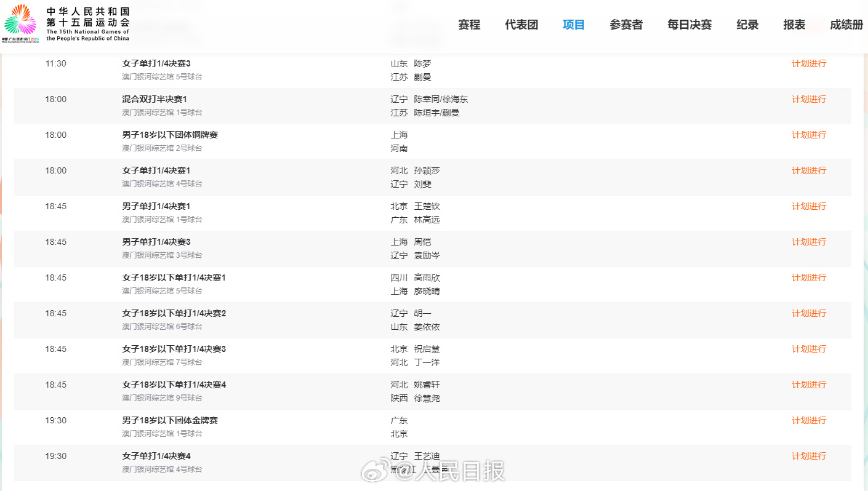Open the 成绩册 navigation item

(846, 25)
